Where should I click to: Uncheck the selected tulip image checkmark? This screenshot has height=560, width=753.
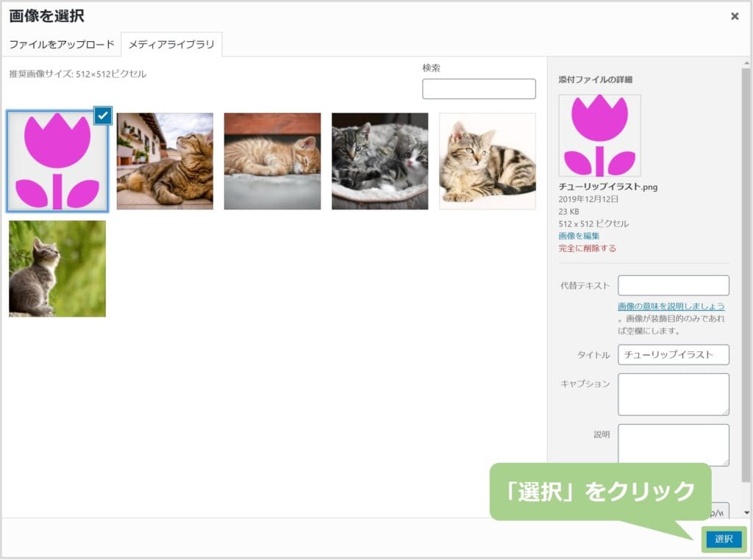pyautogui.click(x=103, y=115)
